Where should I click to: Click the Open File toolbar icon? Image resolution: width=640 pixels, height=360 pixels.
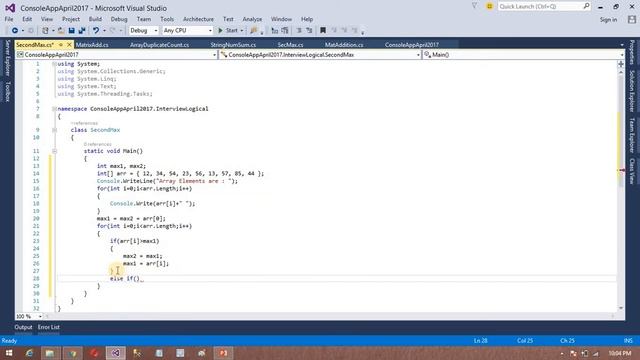61,31
